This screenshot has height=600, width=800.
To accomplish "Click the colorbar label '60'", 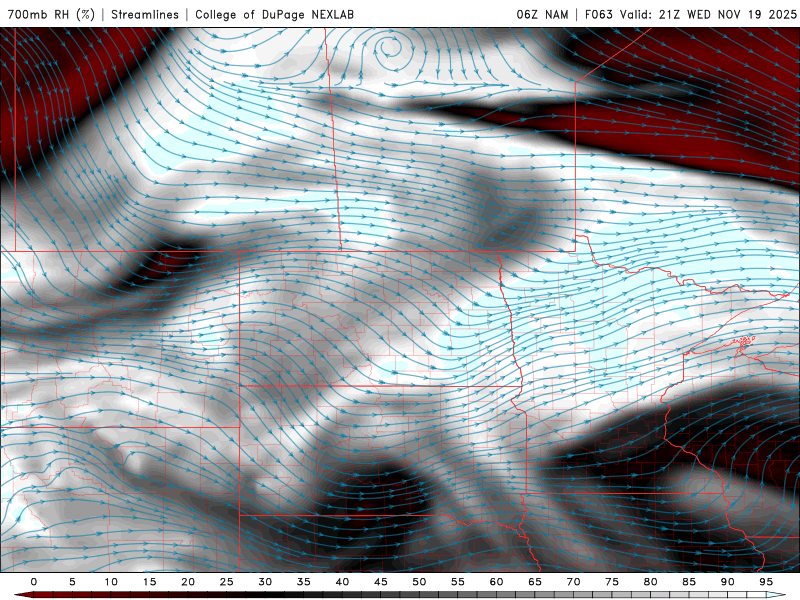I will click(496, 582).
